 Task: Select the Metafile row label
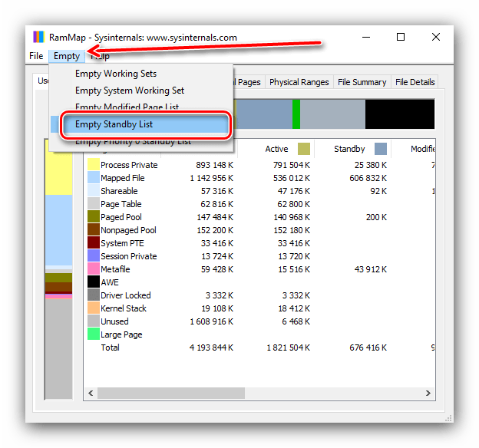point(115,269)
